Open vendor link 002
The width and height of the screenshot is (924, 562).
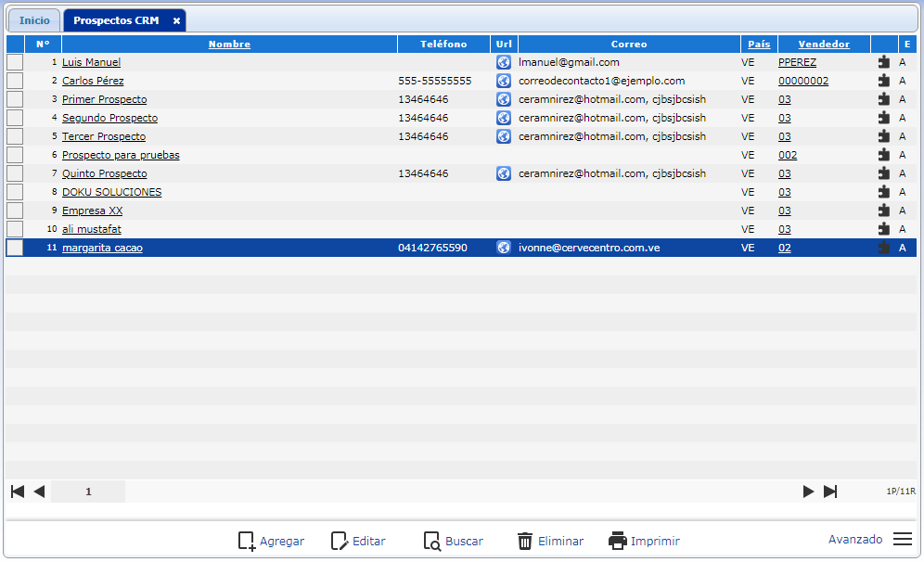pyautogui.click(x=788, y=155)
